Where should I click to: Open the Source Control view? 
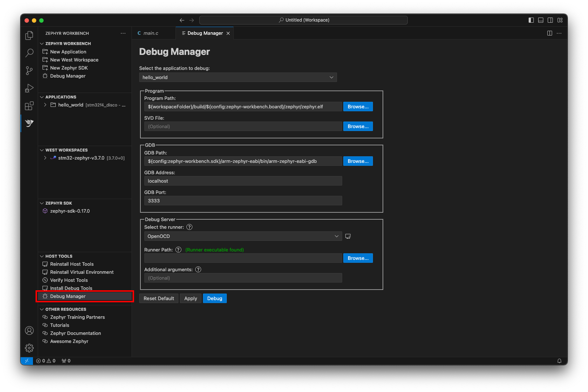[29, 71]
